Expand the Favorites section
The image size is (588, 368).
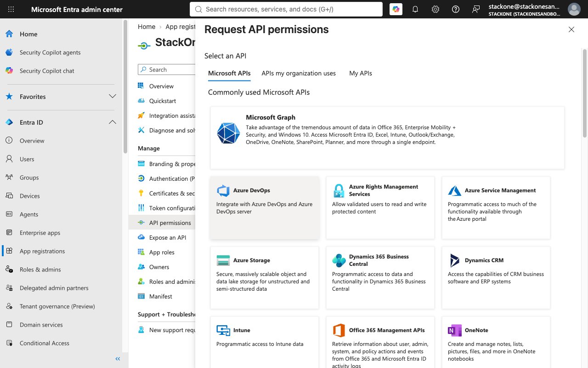112,97
